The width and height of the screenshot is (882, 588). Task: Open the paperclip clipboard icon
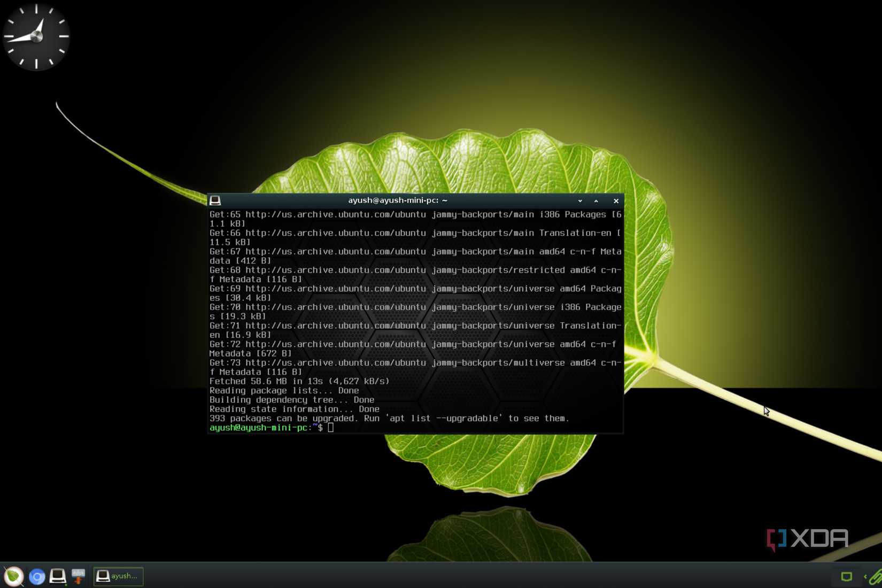pos(876,576)
